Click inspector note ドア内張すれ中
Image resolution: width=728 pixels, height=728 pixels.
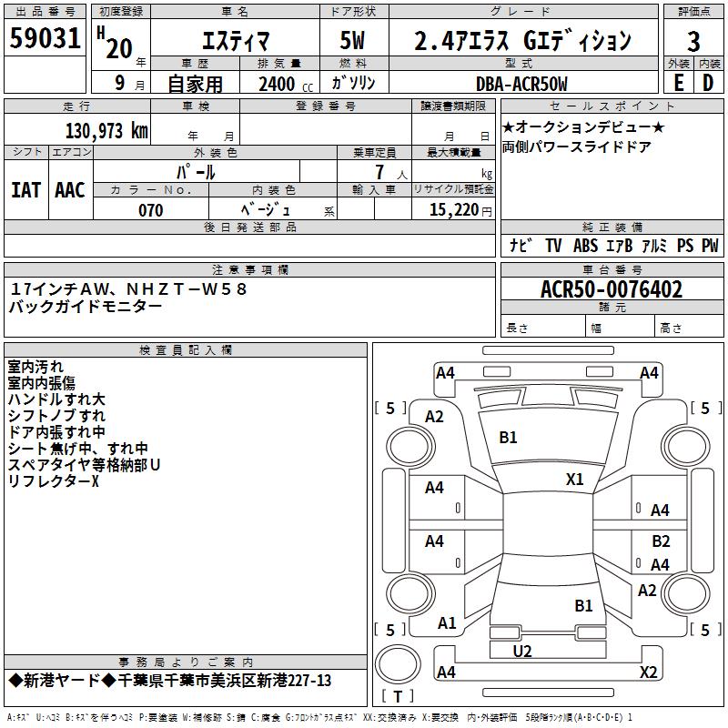coord(56,431)
